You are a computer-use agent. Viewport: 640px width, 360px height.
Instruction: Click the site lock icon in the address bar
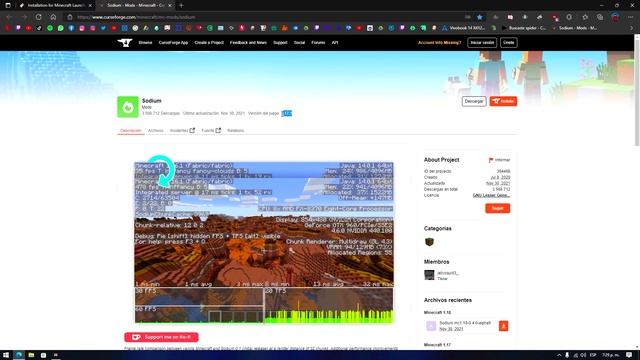pos(70,17)
